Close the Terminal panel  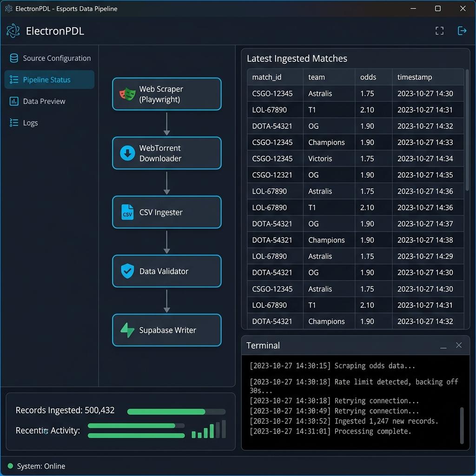pyautogui.click(x=459, y=345)
